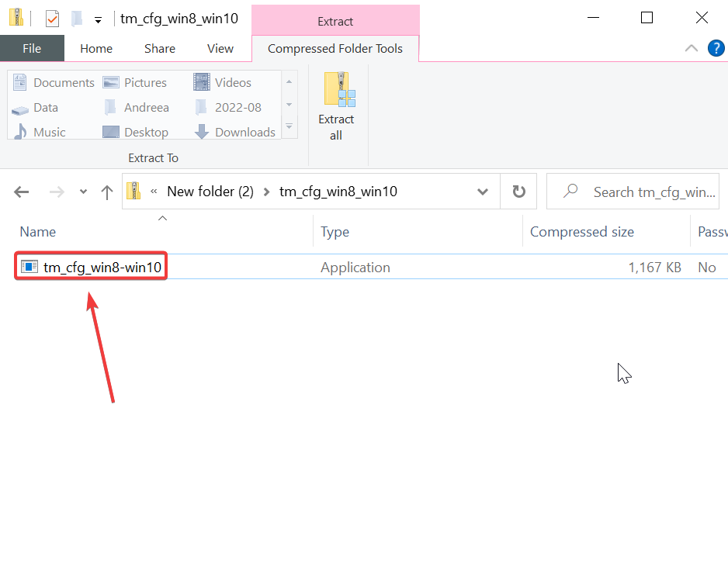Viewport: 728px width, 570px height.
Task: Choose 2022-08 folder as extract destination
Action: coord(227,108)
